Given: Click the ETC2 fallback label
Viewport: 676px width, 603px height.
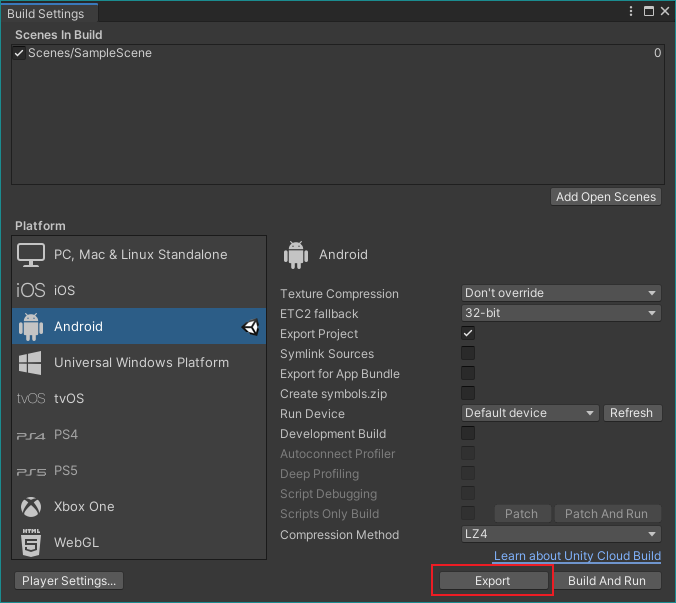Looking at the screenshot, I should point(319,314).
